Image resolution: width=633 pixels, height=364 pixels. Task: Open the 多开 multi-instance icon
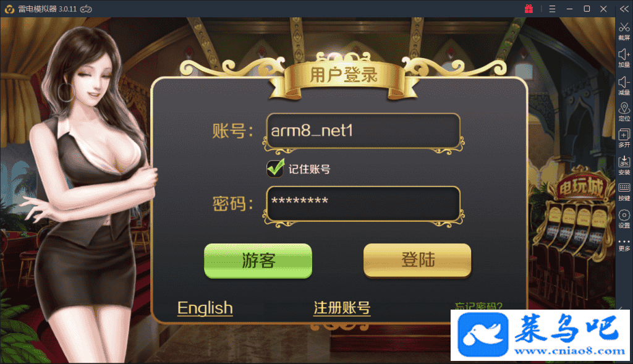(624, 135)
